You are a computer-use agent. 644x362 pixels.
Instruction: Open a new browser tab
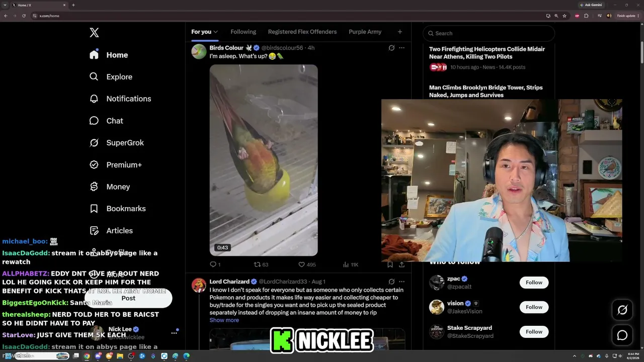(73, 5)
